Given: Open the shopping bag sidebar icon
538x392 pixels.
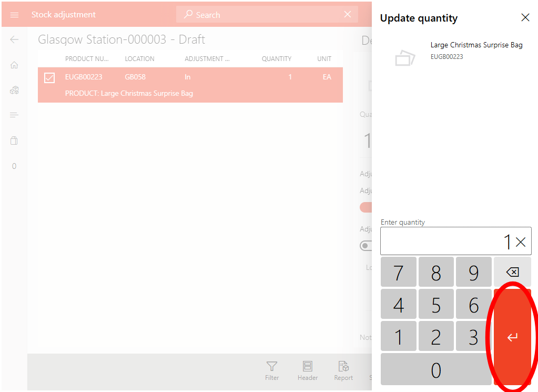Looking at the screenshot, I should (14, 140).
